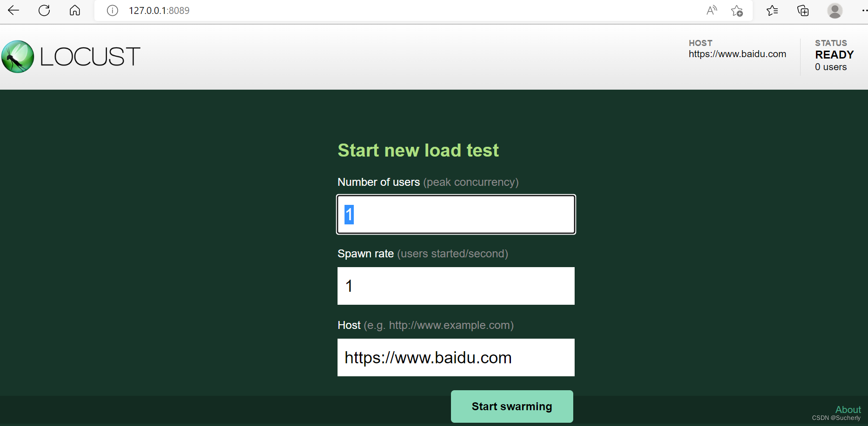Click the Number of users input field
868x426 pixels.
point(456,214)
